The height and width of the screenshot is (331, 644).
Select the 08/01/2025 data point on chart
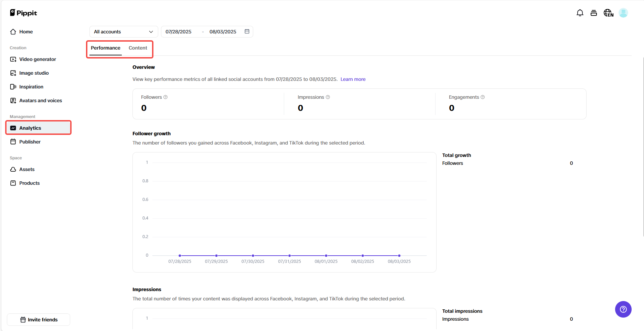[x=326, y=255]
